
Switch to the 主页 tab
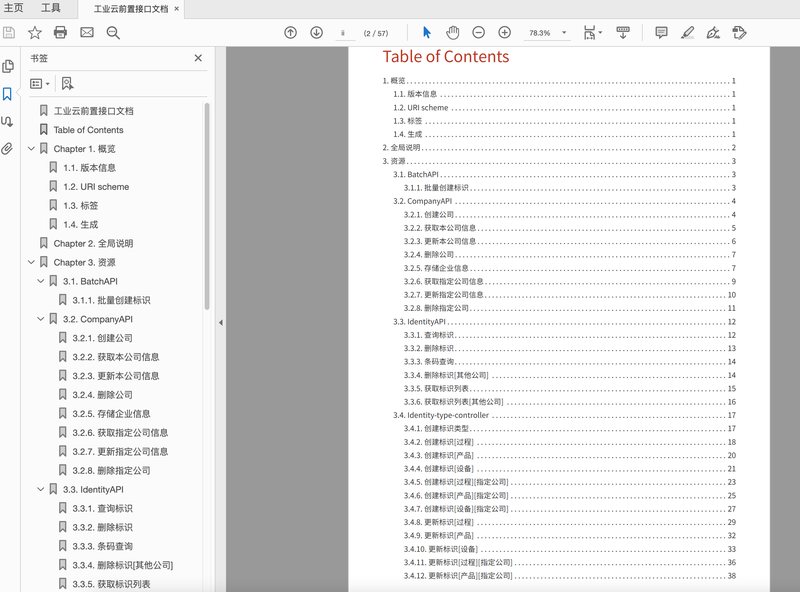coord(14,8)
